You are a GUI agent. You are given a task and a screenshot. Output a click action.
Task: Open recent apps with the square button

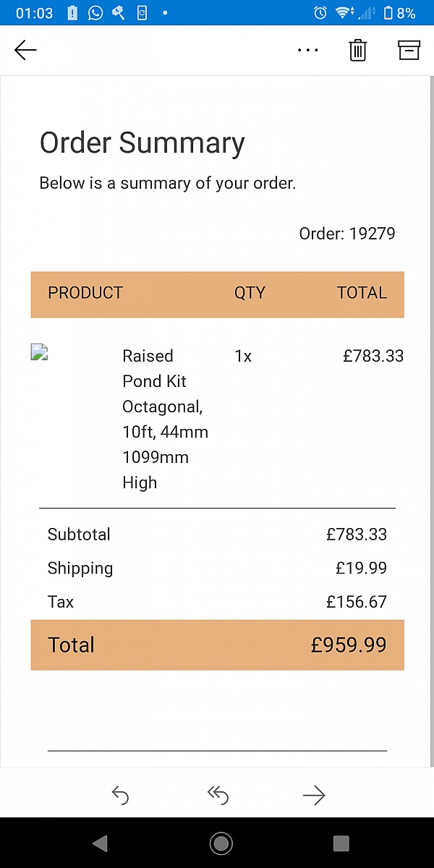click(341, 843)
